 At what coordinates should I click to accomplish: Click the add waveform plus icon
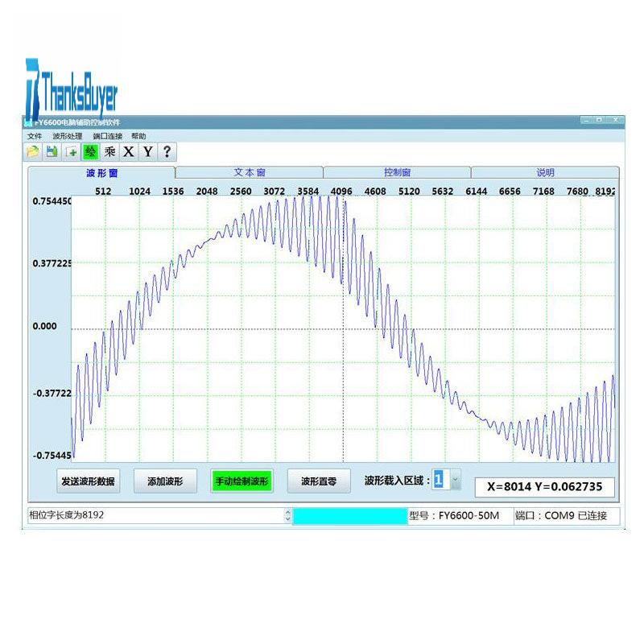pyautogui.click(x=72, y=151)
